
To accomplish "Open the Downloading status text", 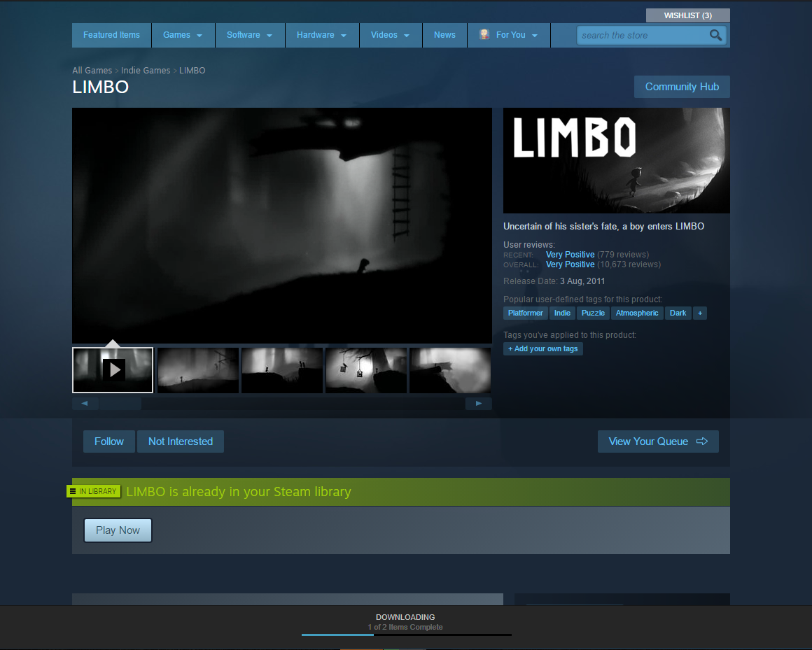I will (x=405, y=617).
